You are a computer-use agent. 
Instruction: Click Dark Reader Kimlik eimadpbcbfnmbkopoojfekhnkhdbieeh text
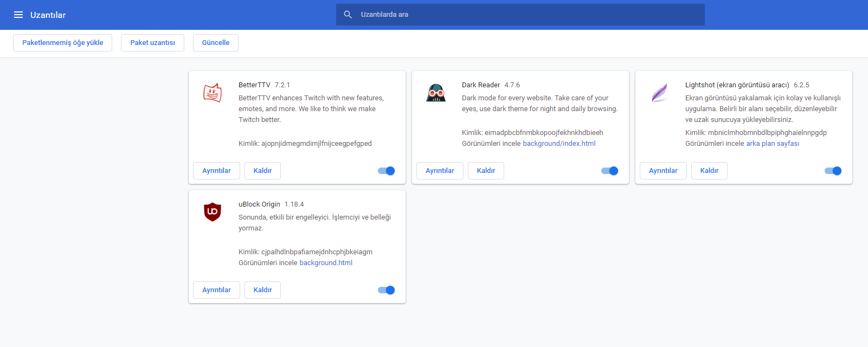pyautogui.click(x=532, y=133)
